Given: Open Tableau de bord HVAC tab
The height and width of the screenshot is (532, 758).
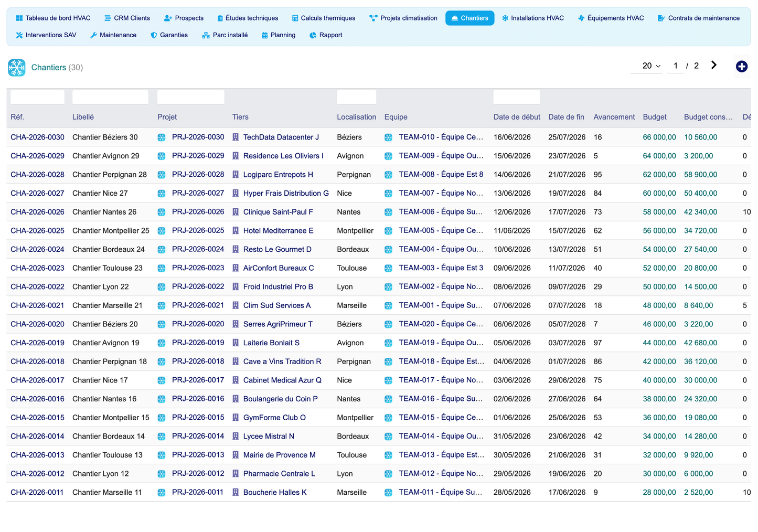Looking at the screenshot, I should tap(53, 18).
